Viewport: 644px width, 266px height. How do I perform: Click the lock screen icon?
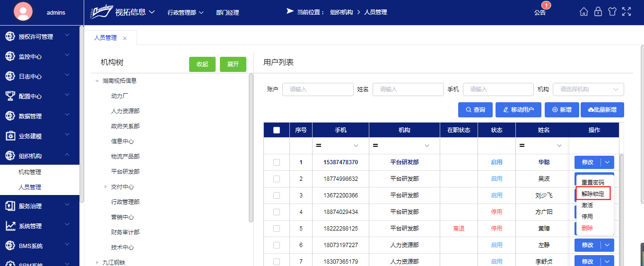598,12
